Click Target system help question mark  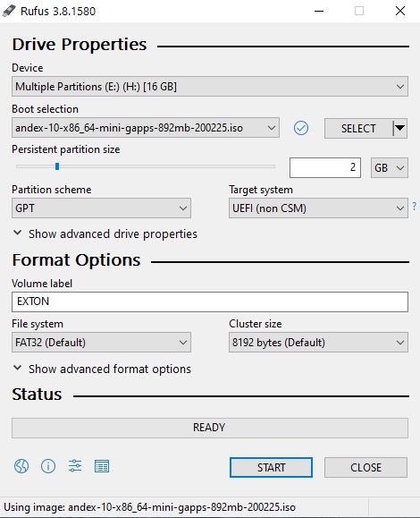tap(415, 207)
